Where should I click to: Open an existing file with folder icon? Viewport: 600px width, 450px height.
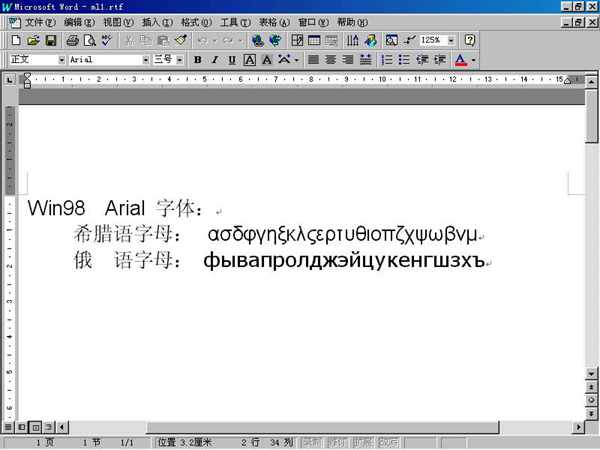coord(33,40)
